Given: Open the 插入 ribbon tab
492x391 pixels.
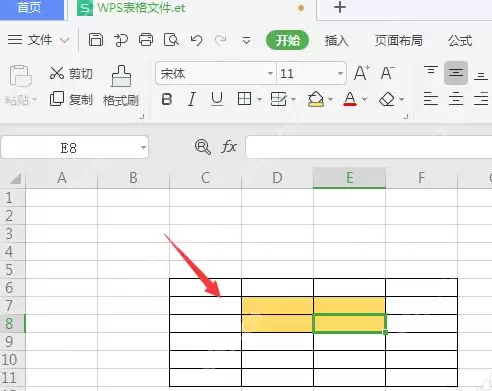Looking at the screenshot, I should point(337,40).
